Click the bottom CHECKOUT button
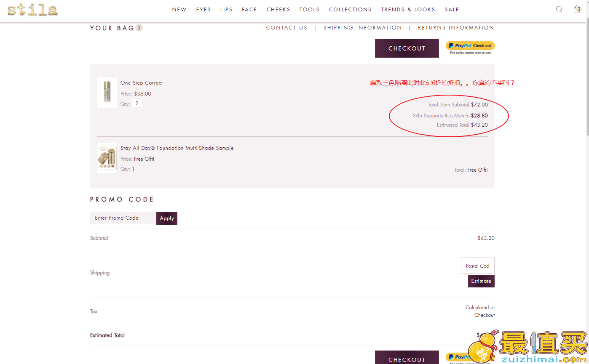The image size is (589, 364). tap(407, 358)
